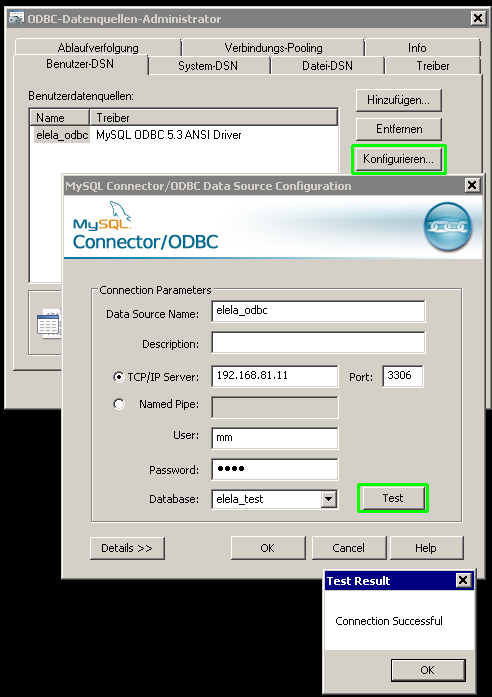492x697 pixels.
Task: Click the Test connection button
Action: pyautogui.click(x=393, y=498)
